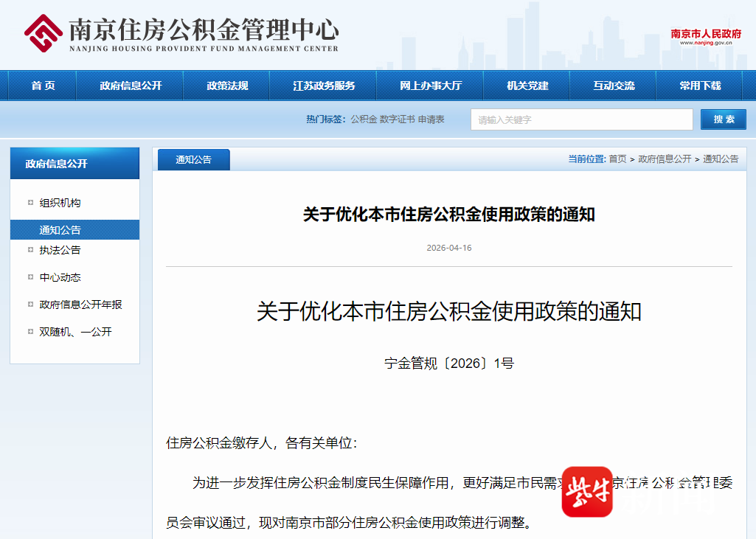Open the 常用下载 navigation item
This screenshot has width=756, height=539.
point(700,86)
